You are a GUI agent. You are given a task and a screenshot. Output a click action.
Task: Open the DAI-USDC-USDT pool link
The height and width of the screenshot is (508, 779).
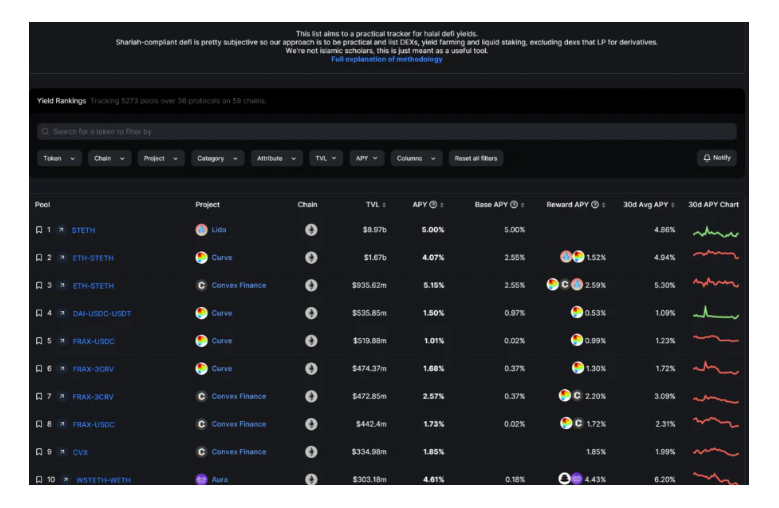tap(102, 314)
